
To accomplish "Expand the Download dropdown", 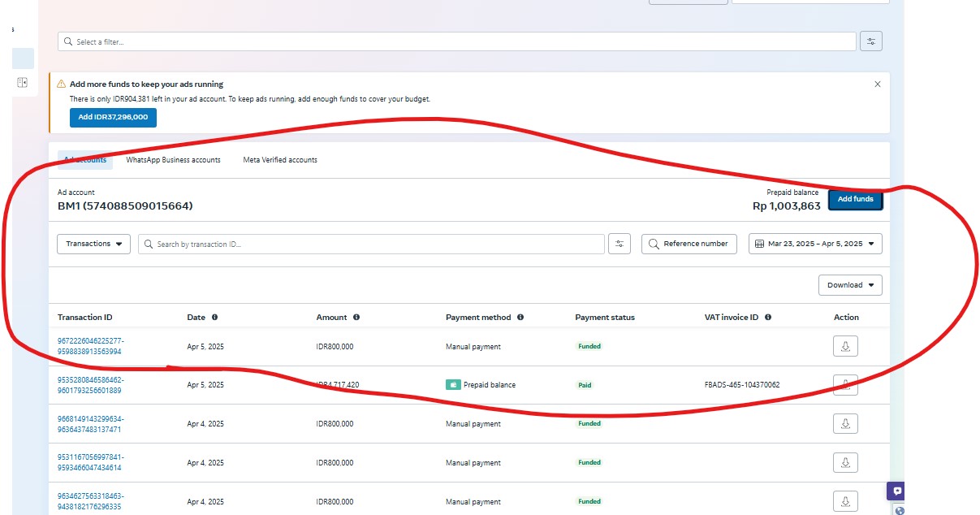I will 850,285.
